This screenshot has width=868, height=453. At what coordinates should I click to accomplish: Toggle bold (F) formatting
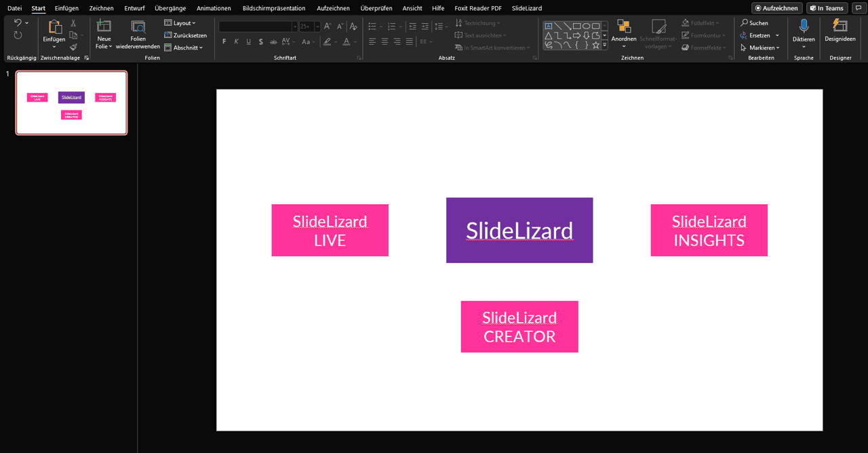[x=224, y=42]
